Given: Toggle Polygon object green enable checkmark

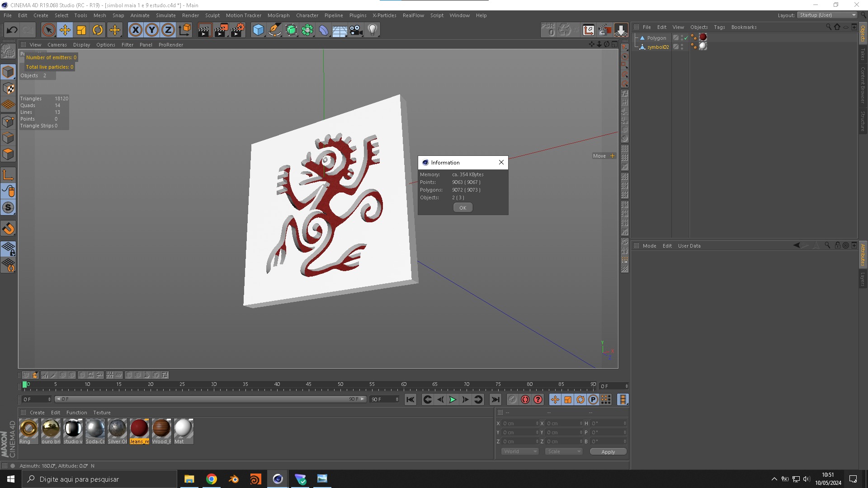Looking at the screenshot, I should (686, 38).
